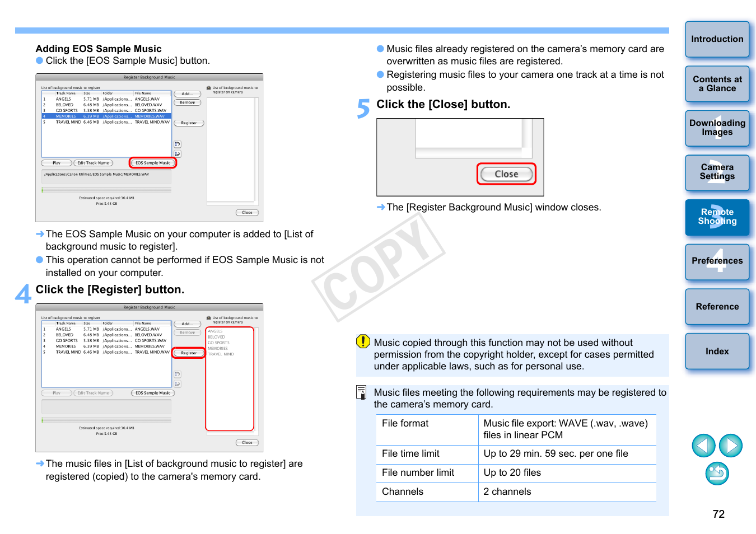This screenshot has width=756, height=534.
Task: Select TRAVEL MIND row in dialog with MEMORIES highlighted
Action: (x=106, y=122)
